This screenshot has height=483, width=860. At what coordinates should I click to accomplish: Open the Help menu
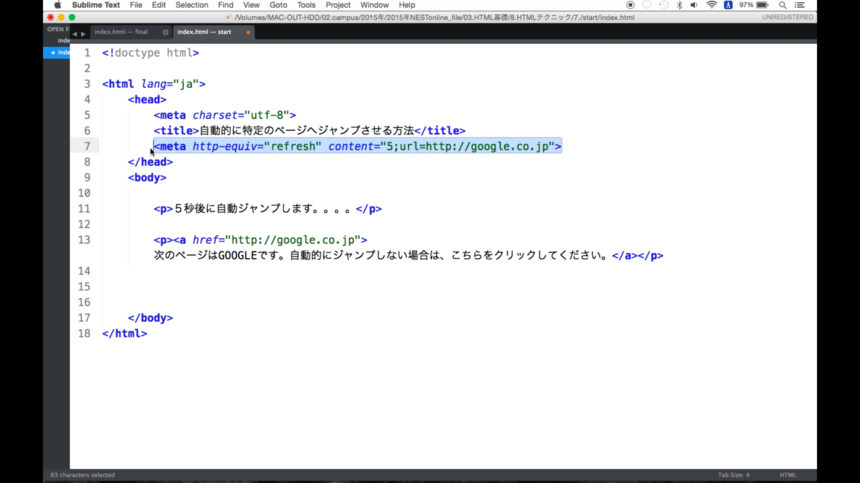coord(406,5)
